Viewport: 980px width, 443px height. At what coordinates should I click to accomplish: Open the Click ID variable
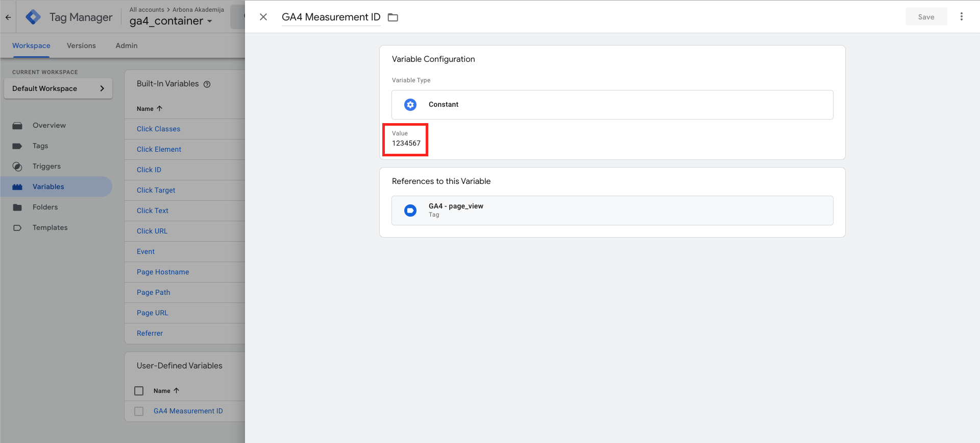coord(149,170)
